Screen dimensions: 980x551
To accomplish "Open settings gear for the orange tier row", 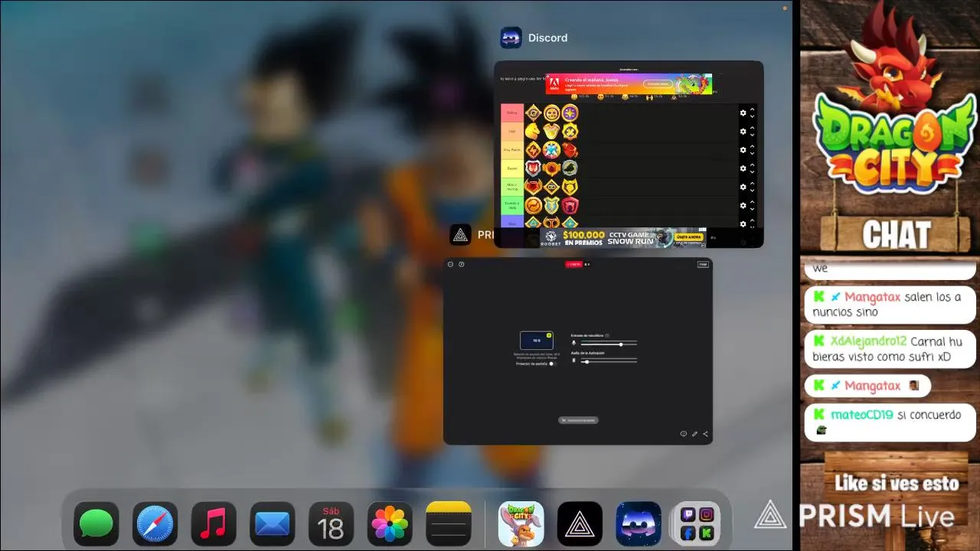I will [743, 132].
